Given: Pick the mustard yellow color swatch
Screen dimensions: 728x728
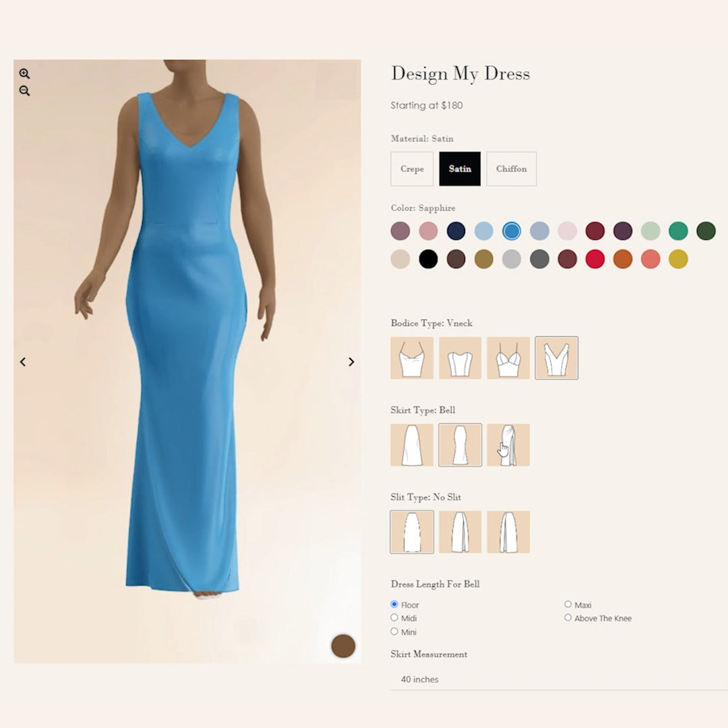Looking at the screenshot, I should [678, 259].
